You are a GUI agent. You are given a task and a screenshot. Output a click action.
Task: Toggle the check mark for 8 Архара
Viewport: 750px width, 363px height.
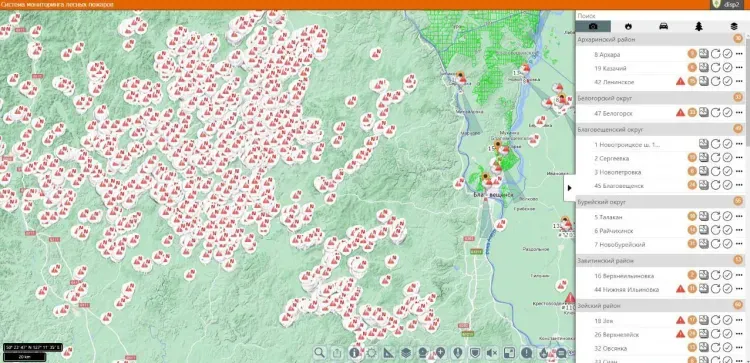click(728, 54)
